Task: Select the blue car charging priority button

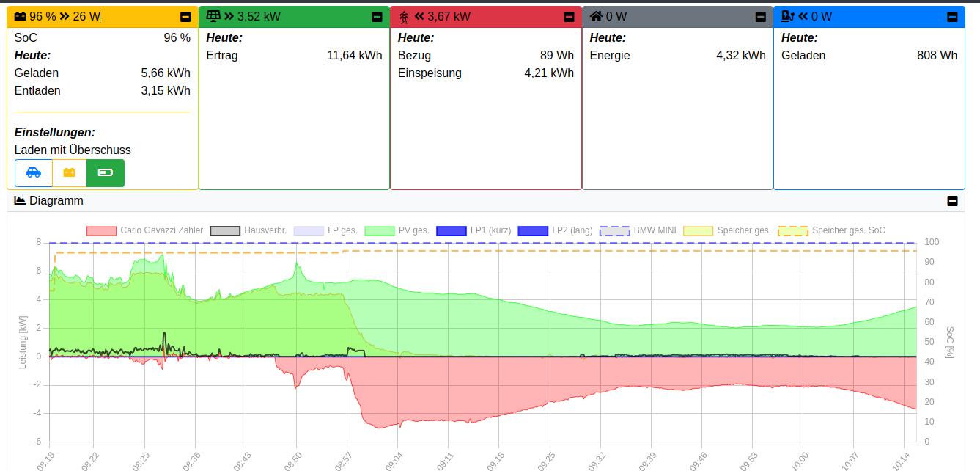Action: point(34,173)
